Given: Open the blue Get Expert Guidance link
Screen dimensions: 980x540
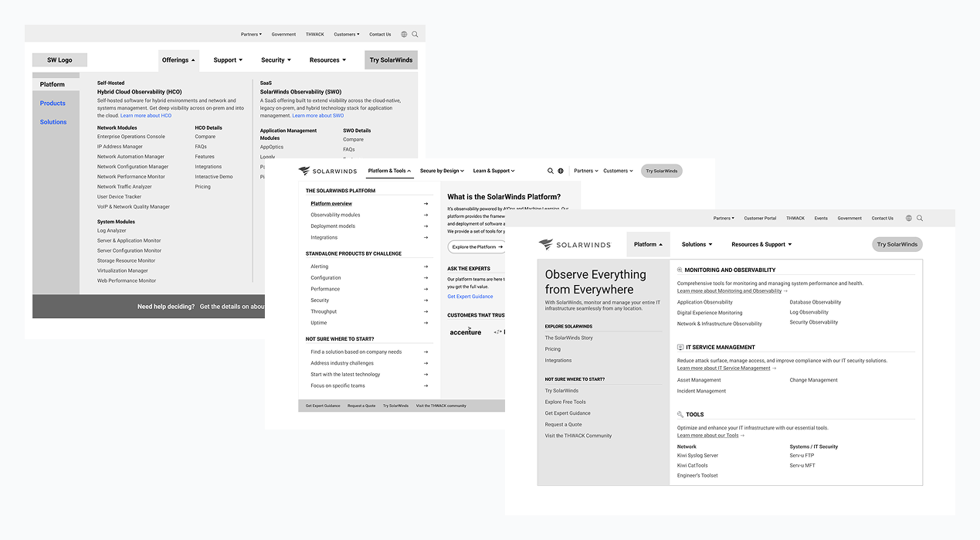Looking at the screenshot, I should [x=470, y=297].
